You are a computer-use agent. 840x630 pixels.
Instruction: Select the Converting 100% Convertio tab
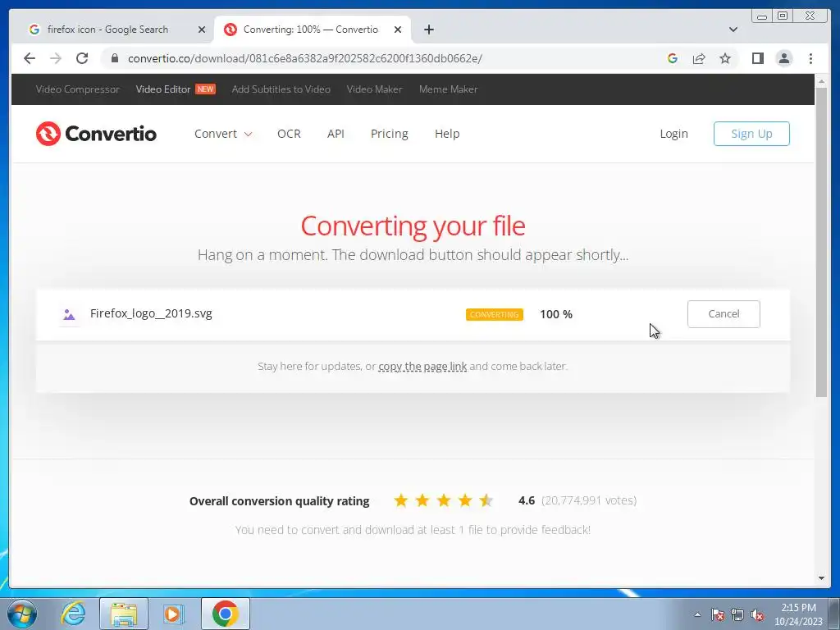pos(311,30)
